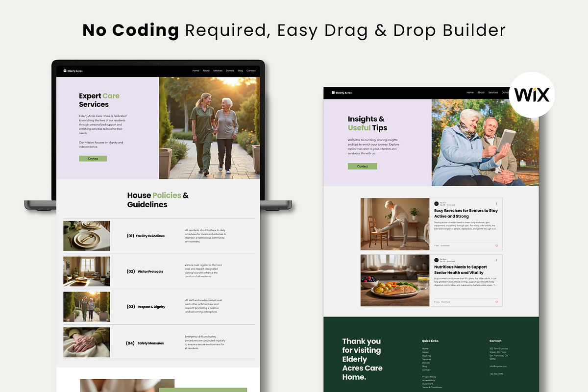Open the Blog link under Quick Links
This screenshot has height=392, width=588.
[425, 366]
